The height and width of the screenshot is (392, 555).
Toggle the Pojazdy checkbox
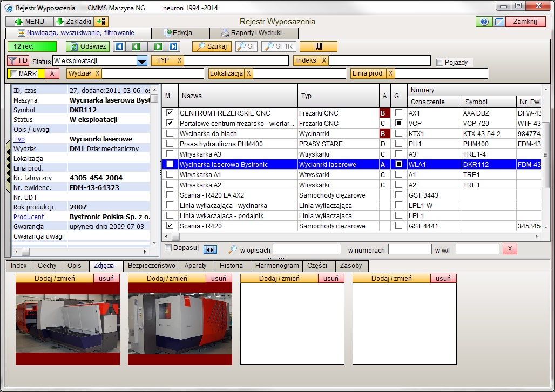click(x=440, y=62)
